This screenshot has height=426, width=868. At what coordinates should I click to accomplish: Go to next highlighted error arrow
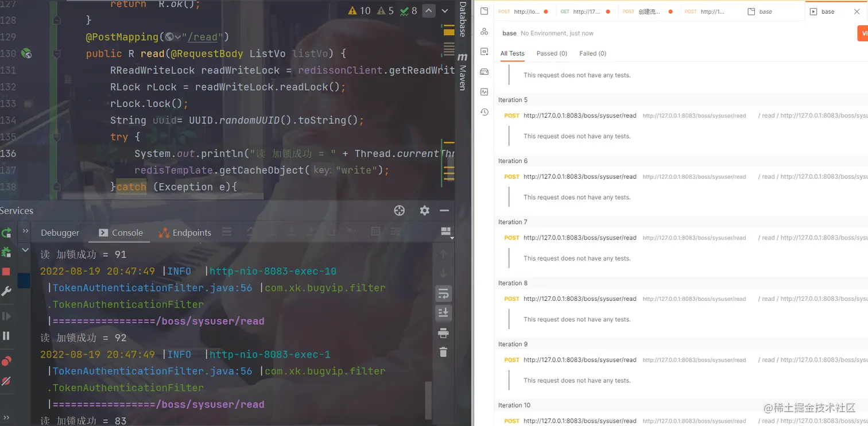[445, 10]
